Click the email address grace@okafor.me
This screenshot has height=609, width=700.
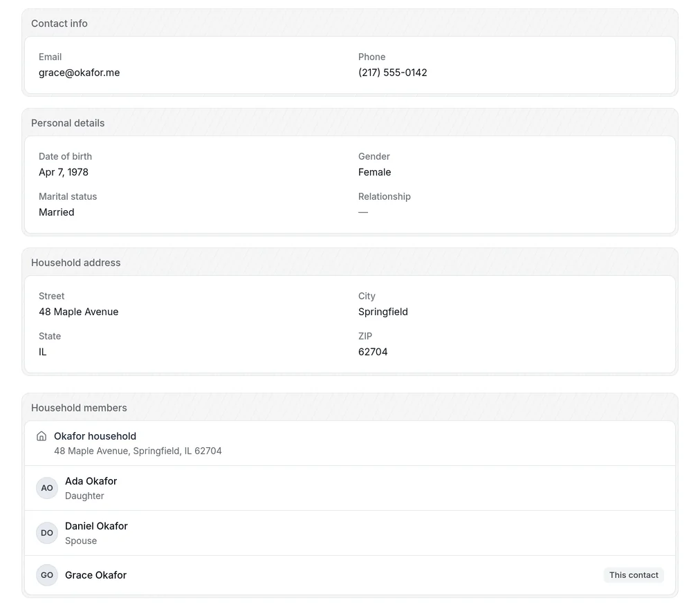79,73
